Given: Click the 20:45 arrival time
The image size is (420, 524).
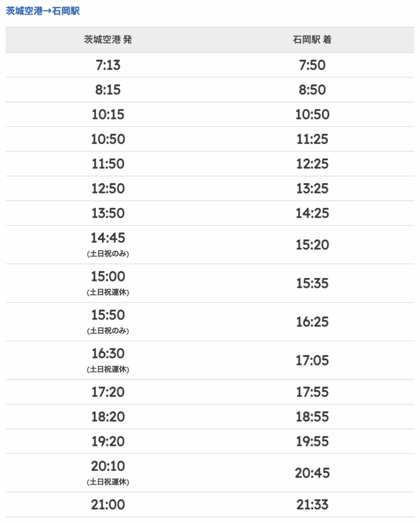Looking at the screenshot, I should pyautogui.click(x=312, y=473).
